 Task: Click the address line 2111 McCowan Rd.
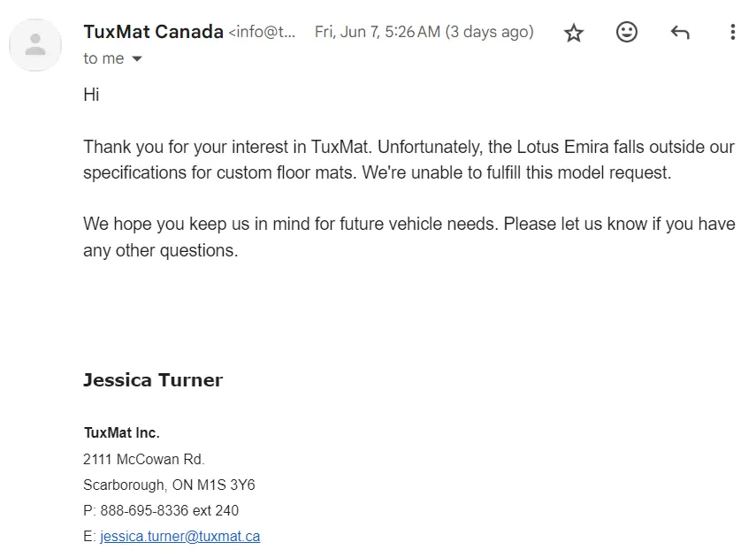pyautogui.click(x=143, y=459)
